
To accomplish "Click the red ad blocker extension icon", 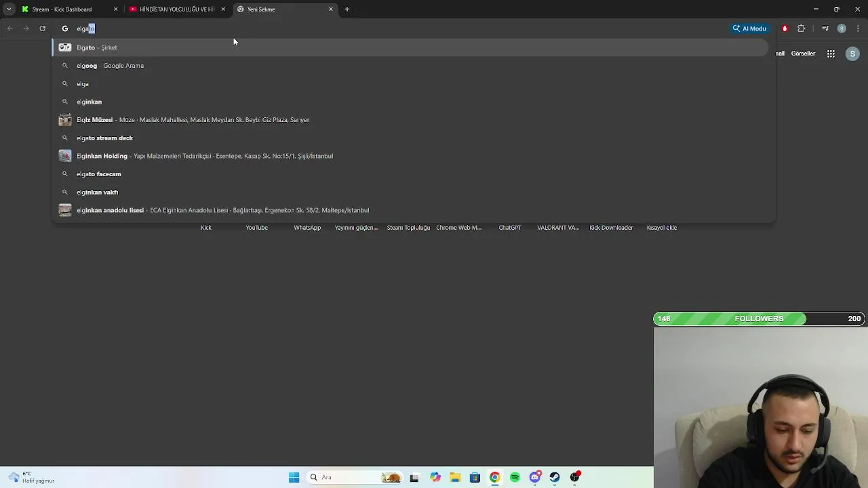I will pos(785,28).
